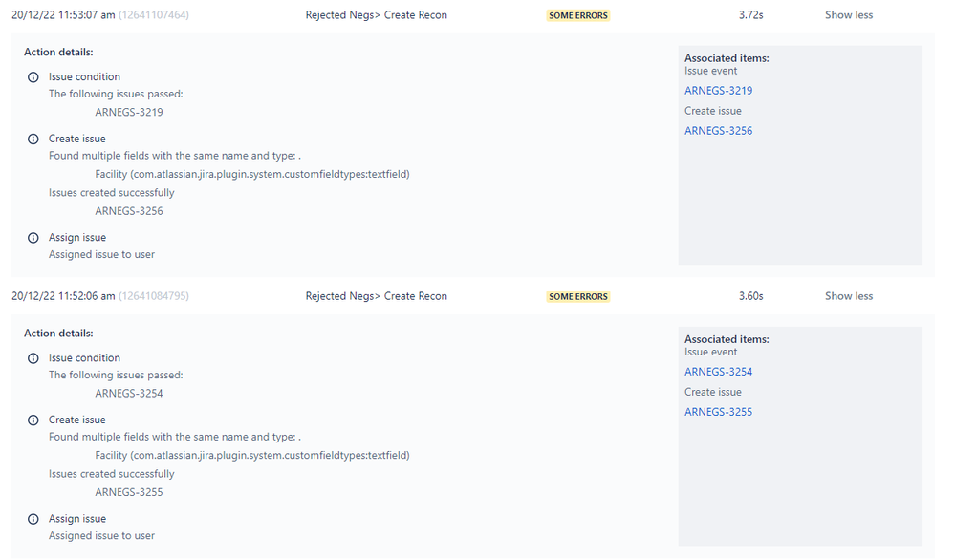Open issue ARNEGS-3256 under Create issue
955x560 pixels.
[718, 130]
